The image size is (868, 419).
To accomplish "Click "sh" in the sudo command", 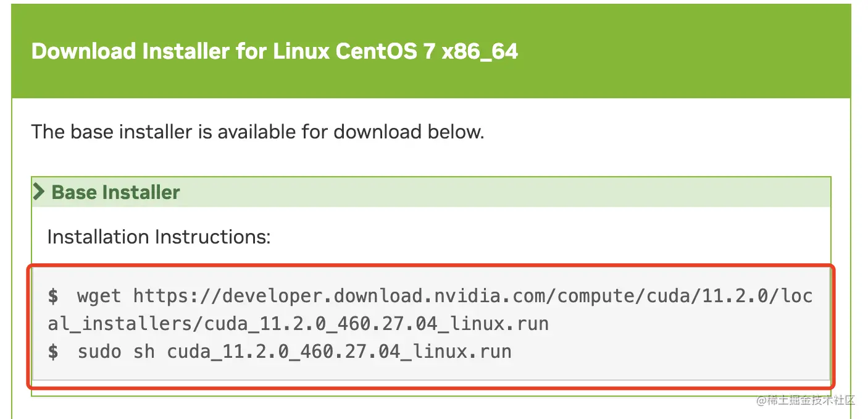I will (144, 352).
